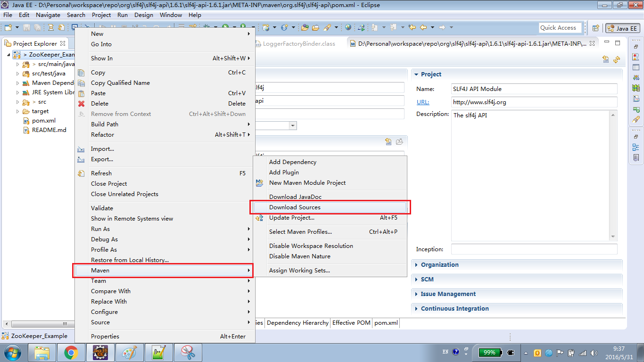Switch to the Java EE perspective
This screenshot has width=644, height=362.
pyautogui.click(x=622, y=28)
